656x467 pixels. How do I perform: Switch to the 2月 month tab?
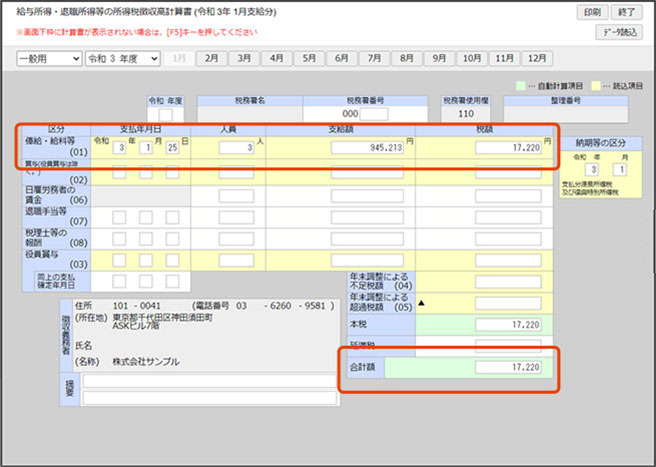point(212,59)
